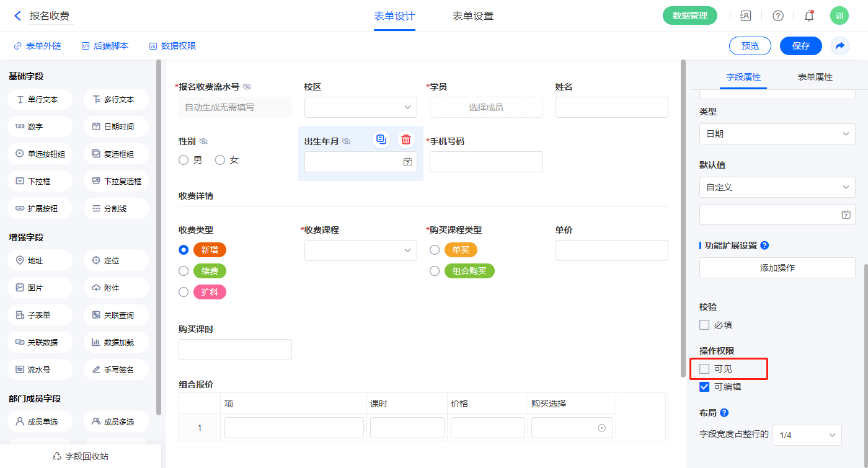Image resolution: width=868 pixels, height=468 pixels.
Task: Open the calendar icon in 出生年月 input
Action: tap(407, 162)
